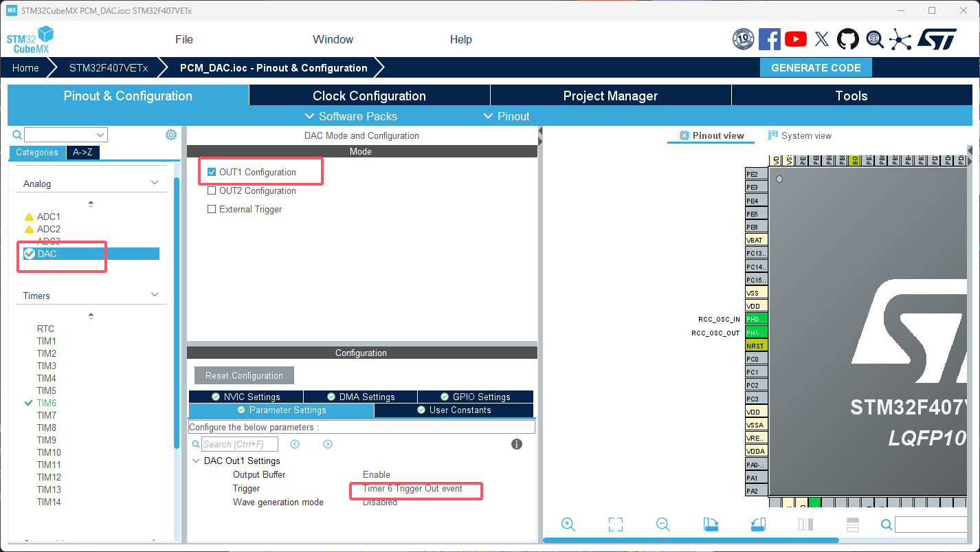Open the DMA Settings tab
Image resolution: width=980 pixels, height=552 pixels.
361,397
